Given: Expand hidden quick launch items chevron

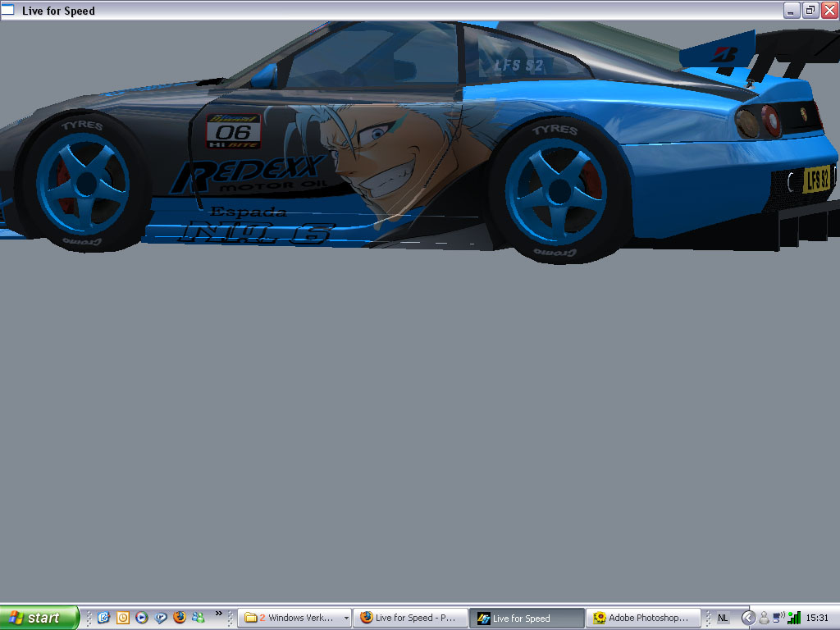Looking at the screenshot, I should click(218, 614).
